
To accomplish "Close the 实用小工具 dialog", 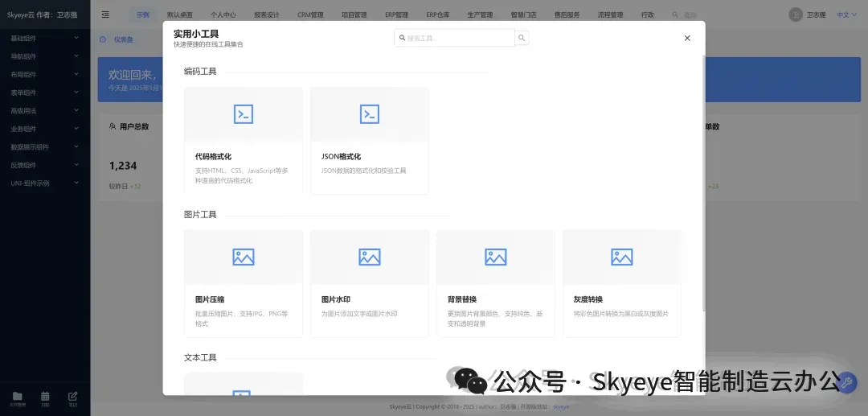I will click(x=687, y=38).
